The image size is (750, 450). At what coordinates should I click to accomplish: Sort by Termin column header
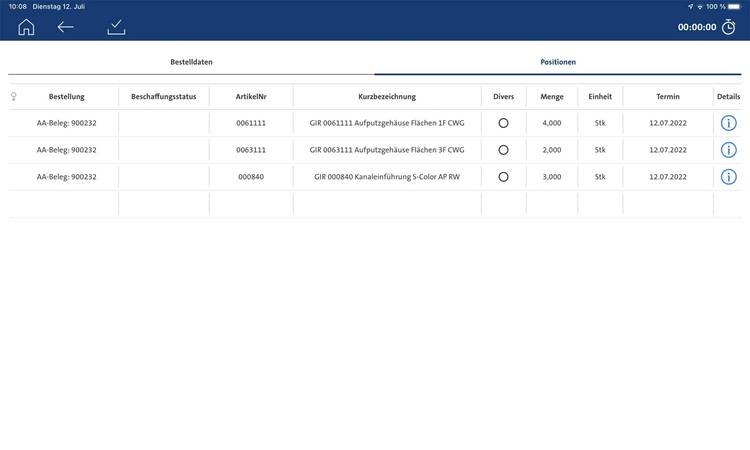point(667,97)
